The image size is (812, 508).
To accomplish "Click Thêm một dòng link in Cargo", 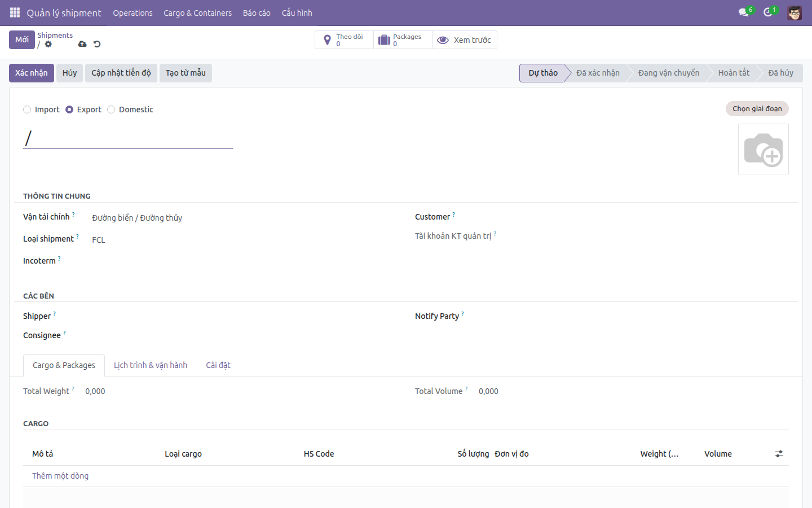I will [x=60, y=476].
